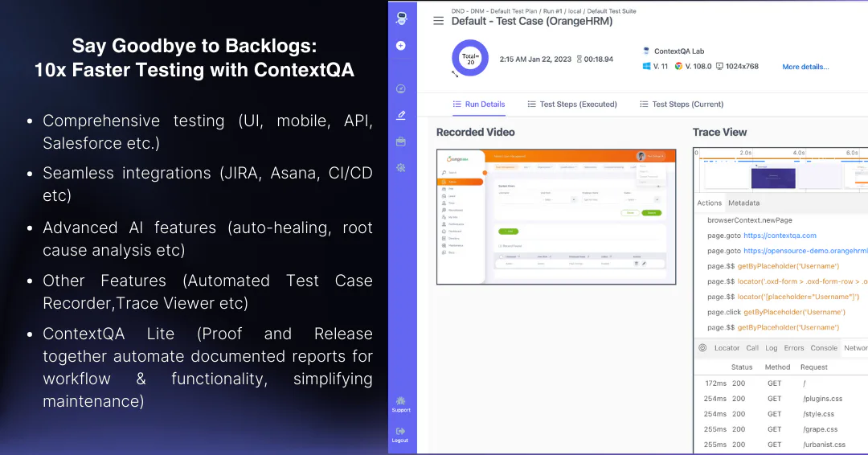Click the Method column header
The image size is (868, 455).
(777, 367)
